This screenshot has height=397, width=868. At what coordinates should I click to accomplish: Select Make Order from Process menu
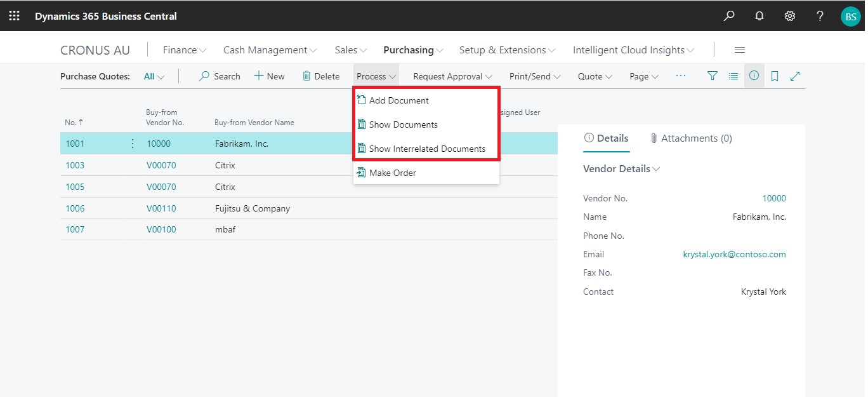click(392, 173)
